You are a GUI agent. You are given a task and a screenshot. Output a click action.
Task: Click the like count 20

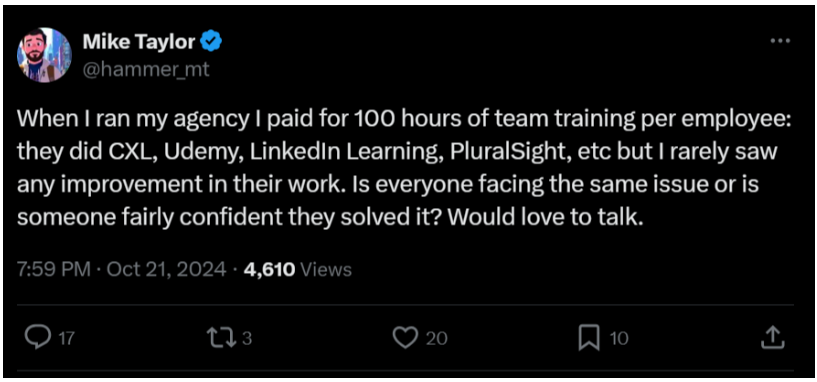tap(437, 339)
